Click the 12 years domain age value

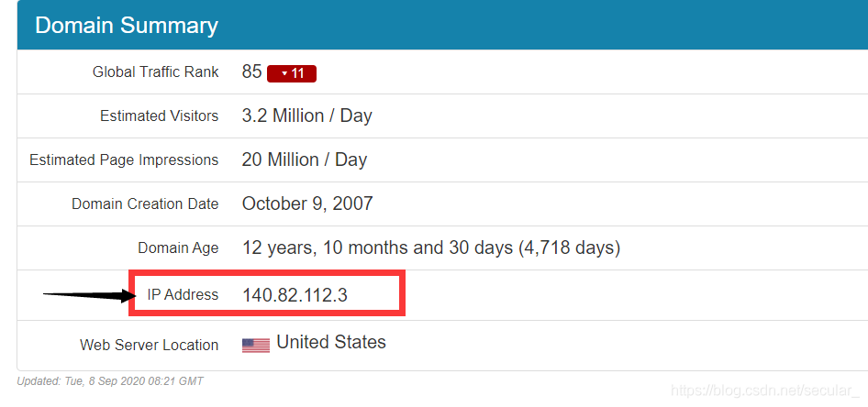(x=430, y=247)
